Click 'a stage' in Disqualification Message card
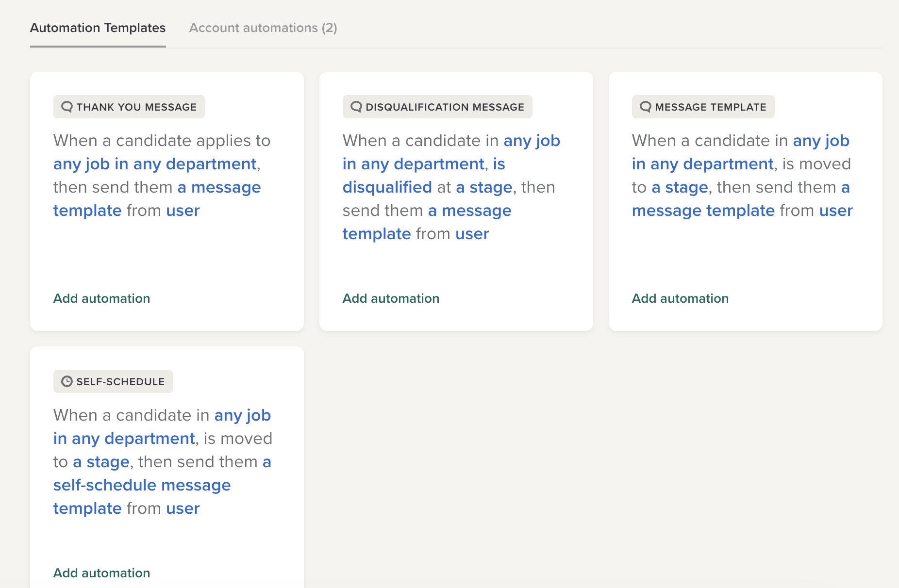 point(484,187)
